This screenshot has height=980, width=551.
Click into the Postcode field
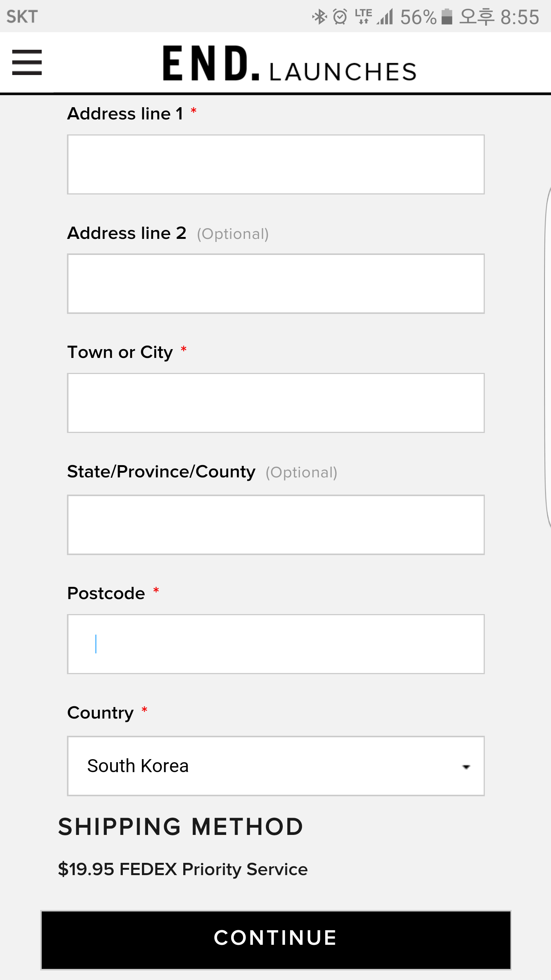click(275, 644)
